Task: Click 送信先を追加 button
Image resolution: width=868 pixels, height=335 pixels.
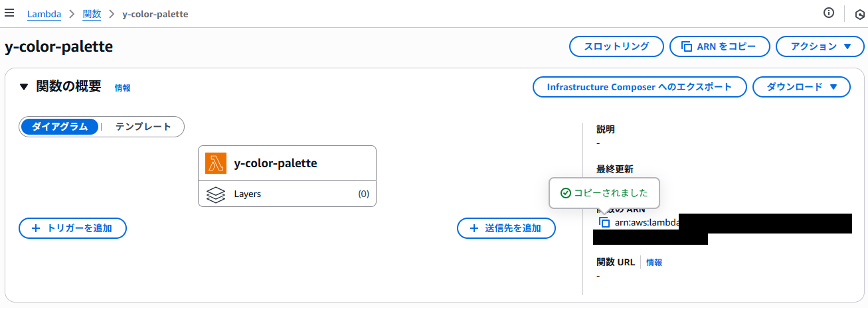Action: [x=506, y=228]
